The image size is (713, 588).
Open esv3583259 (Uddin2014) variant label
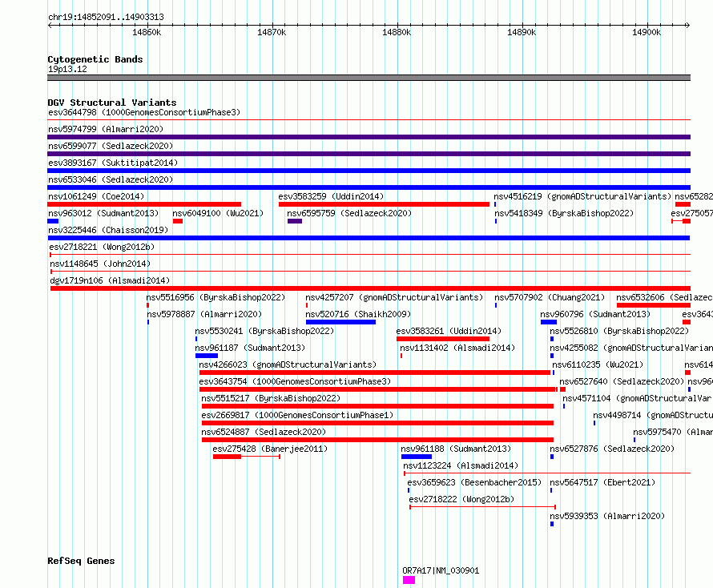(x=331, y=196)
